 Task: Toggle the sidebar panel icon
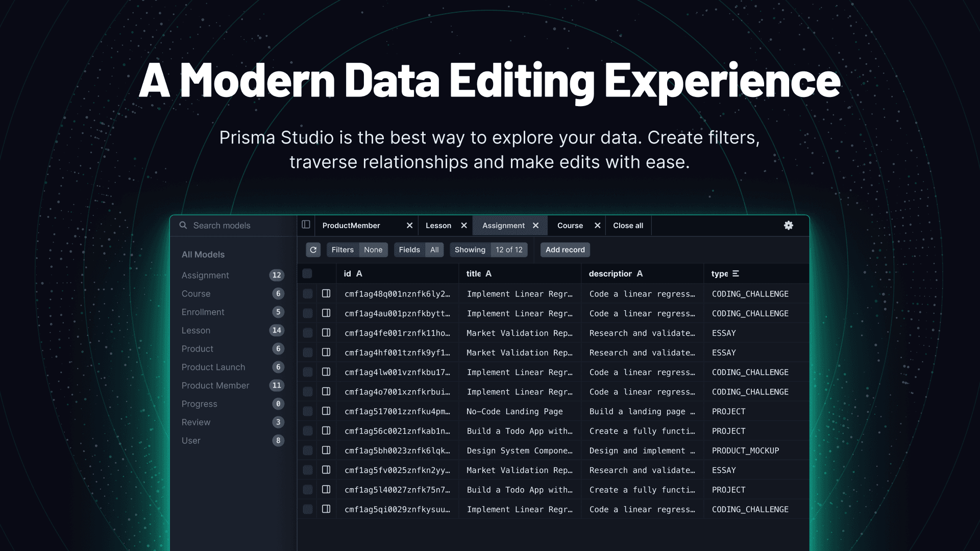pos(306,224)
